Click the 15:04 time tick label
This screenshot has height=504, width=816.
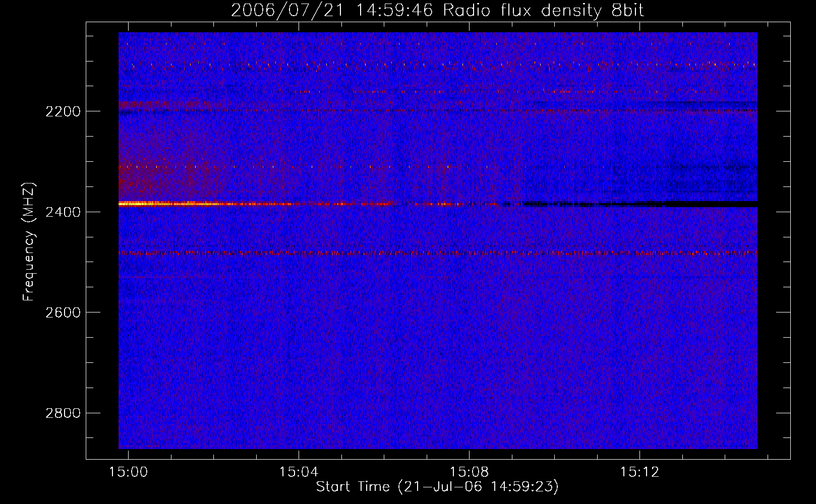299,472
